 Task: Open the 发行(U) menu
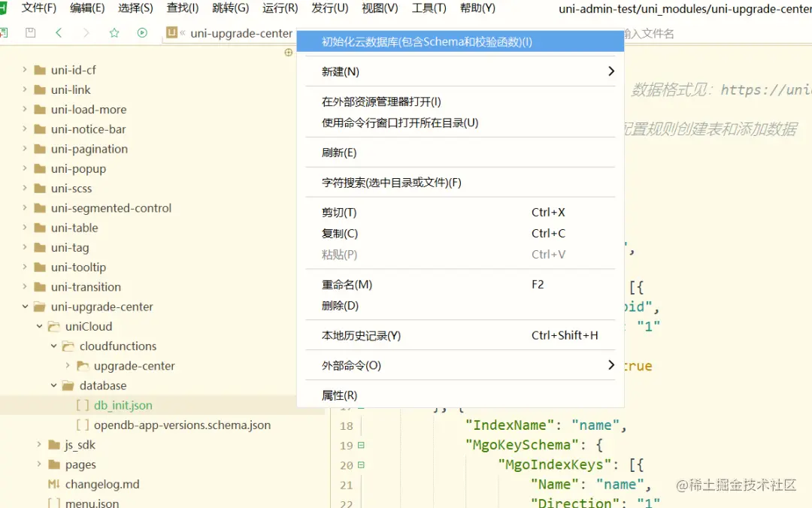tap(330, 8)
